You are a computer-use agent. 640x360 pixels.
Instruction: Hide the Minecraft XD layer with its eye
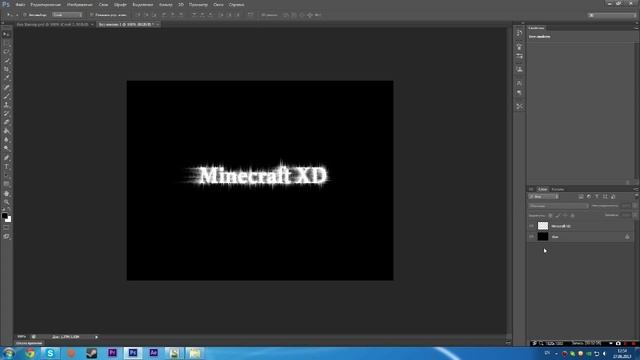point(531,226)
